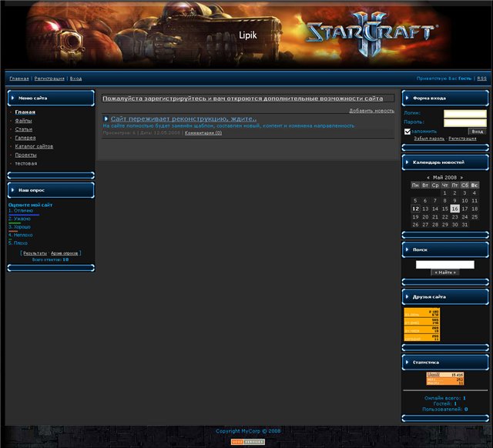Click the Добавить новость link

pyautogui.click(x=371, y=111)
